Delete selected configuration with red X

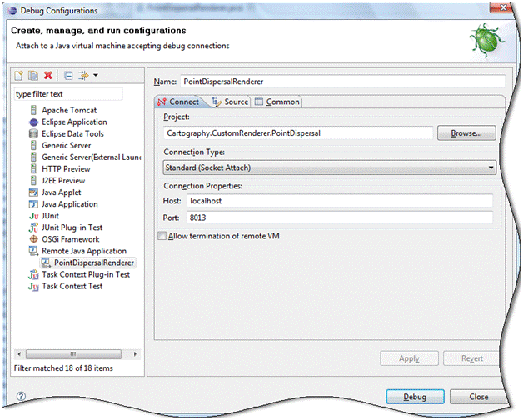[48, 76]
